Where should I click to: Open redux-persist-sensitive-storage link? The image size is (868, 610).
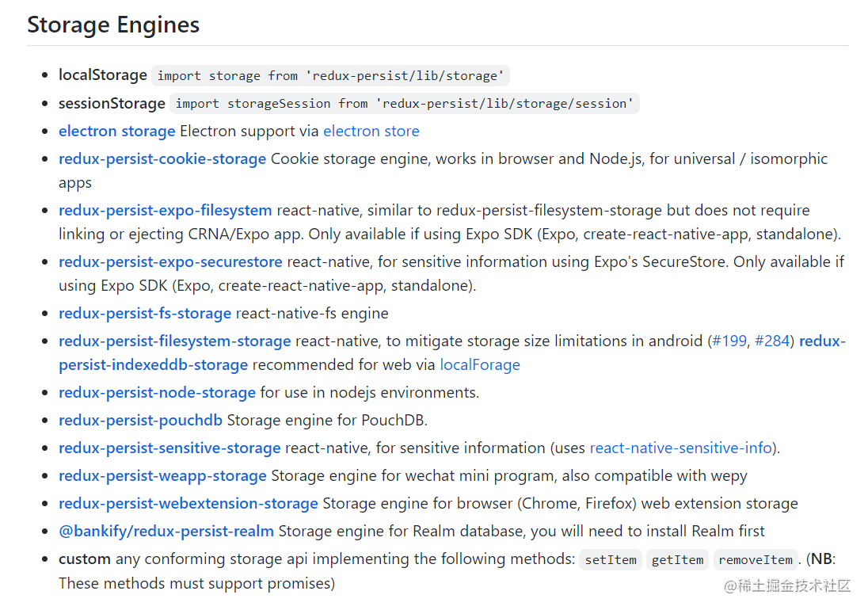click(x=169, y=448)
